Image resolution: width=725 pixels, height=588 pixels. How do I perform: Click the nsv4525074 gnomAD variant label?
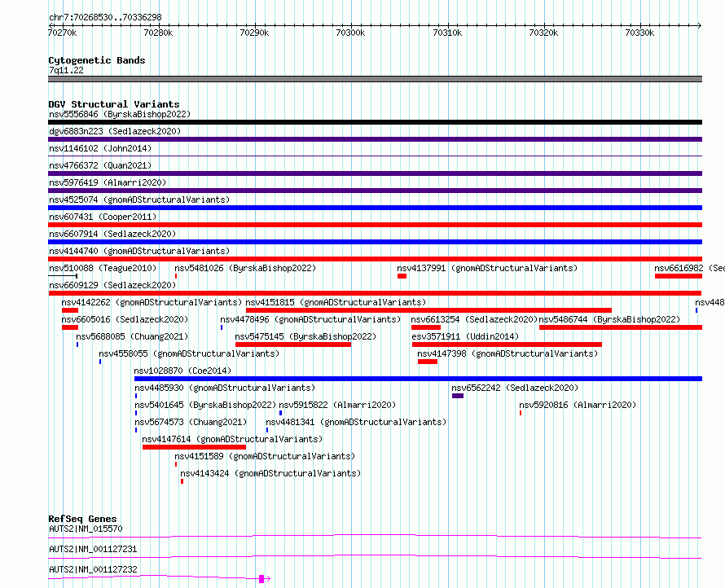coord(139,200)
